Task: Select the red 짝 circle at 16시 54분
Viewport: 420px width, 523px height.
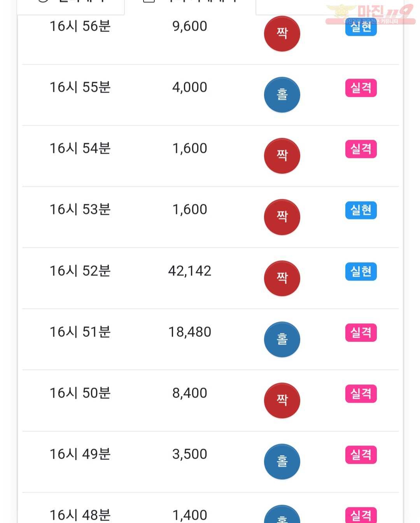Action: click(282, 156)
